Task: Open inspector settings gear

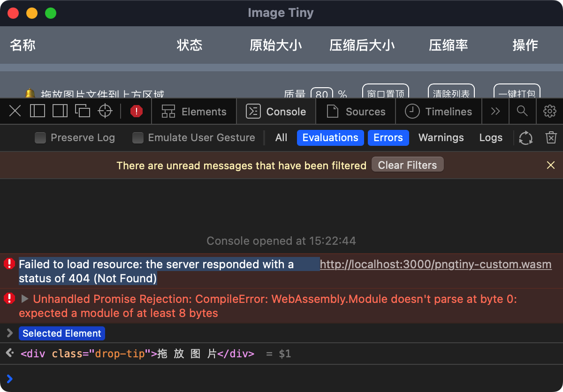Action: 549,111
